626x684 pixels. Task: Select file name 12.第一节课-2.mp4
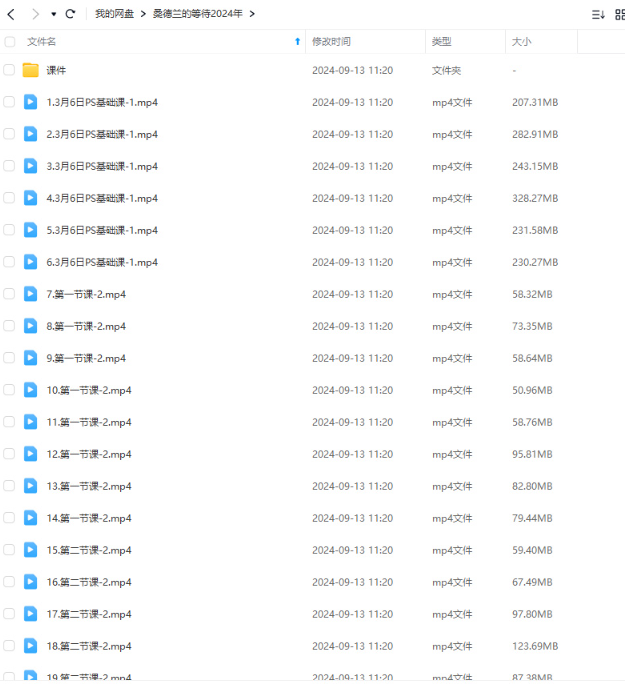(x=89, y=454)
